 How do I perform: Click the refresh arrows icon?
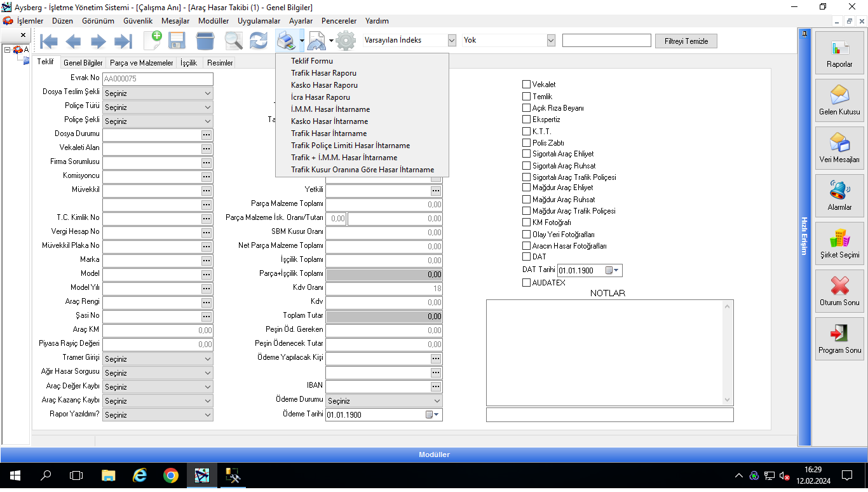click(258, 41)
